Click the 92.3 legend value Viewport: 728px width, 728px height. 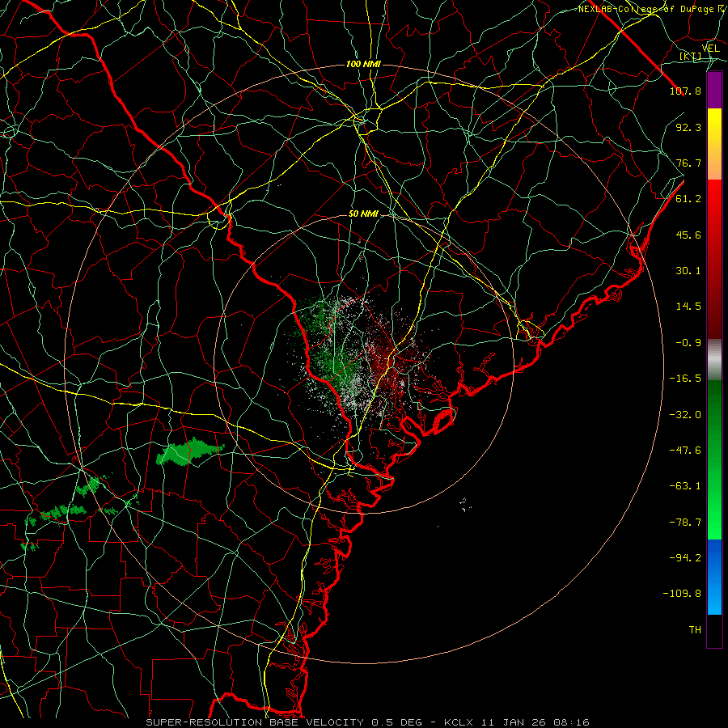688,127
